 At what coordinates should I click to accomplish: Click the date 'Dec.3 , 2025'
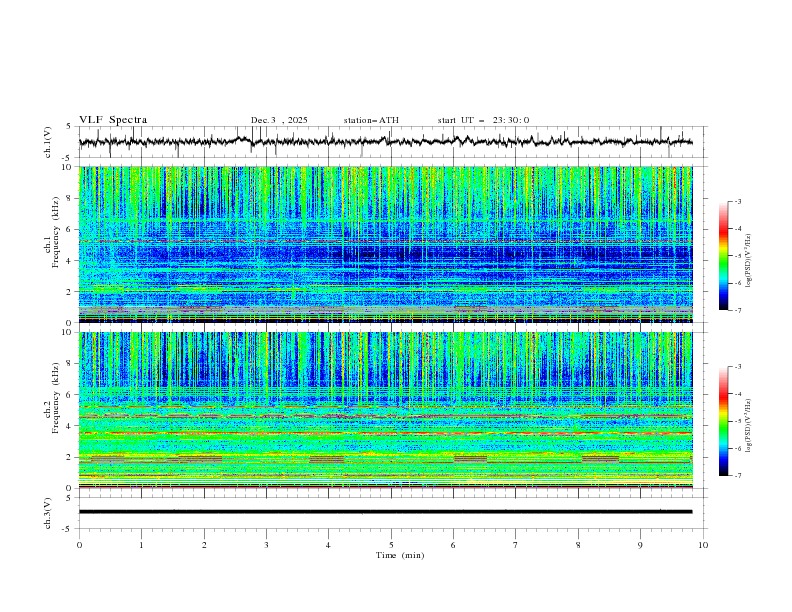click(x=279, y=120)
